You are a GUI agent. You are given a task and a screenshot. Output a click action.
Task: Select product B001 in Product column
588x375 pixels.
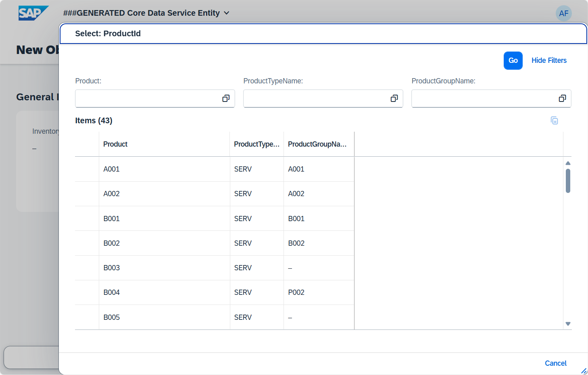[111, 219]
